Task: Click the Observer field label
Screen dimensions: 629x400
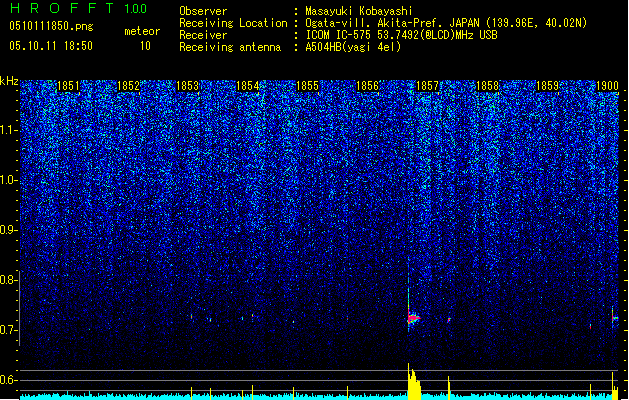Action: click(x=203, y=11)
